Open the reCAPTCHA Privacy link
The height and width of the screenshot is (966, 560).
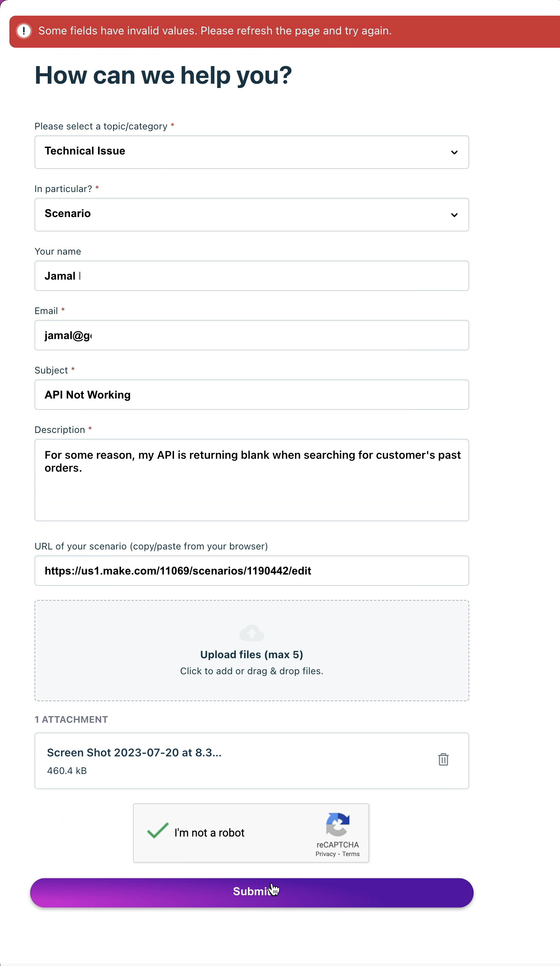(x=325, y=854)
